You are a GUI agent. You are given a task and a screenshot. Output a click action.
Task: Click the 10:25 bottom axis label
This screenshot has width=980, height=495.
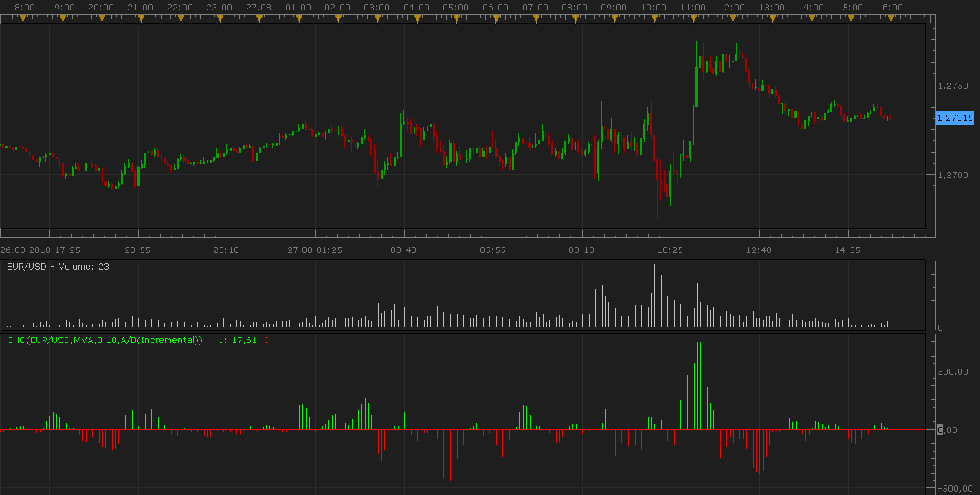click(x=670, y=250)
